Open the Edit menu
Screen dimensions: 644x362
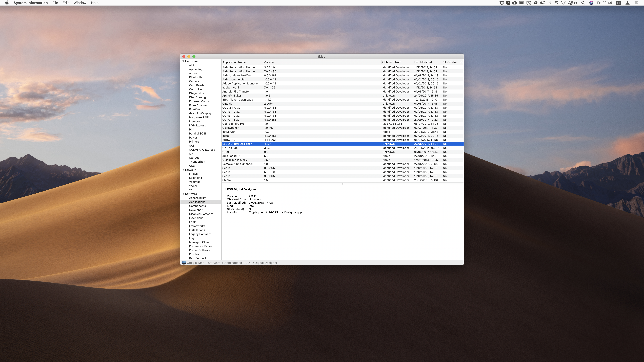click(66, 3)
